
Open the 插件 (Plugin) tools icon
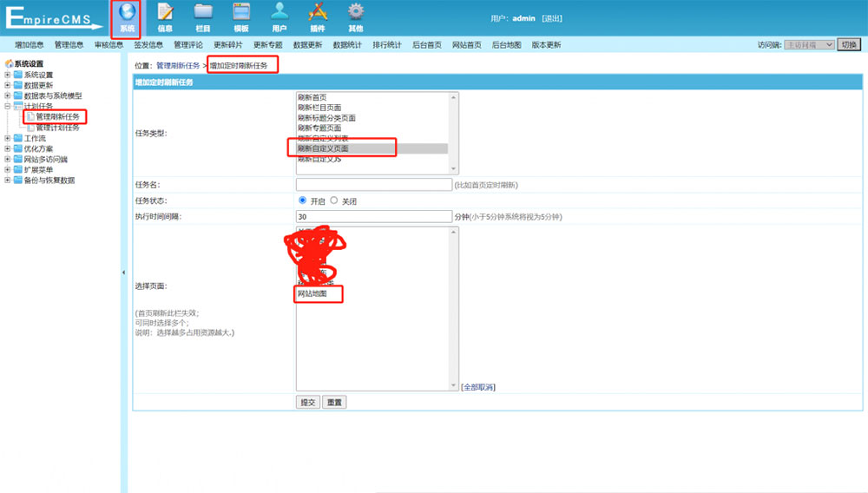(x=317, y=12)
